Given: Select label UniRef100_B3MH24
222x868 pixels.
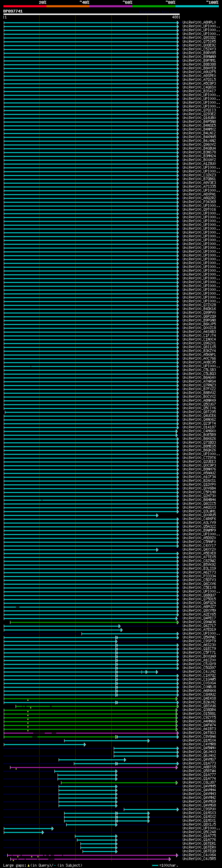Looking at the screenshot, I should pyautogui.click(x=199, y=156).
